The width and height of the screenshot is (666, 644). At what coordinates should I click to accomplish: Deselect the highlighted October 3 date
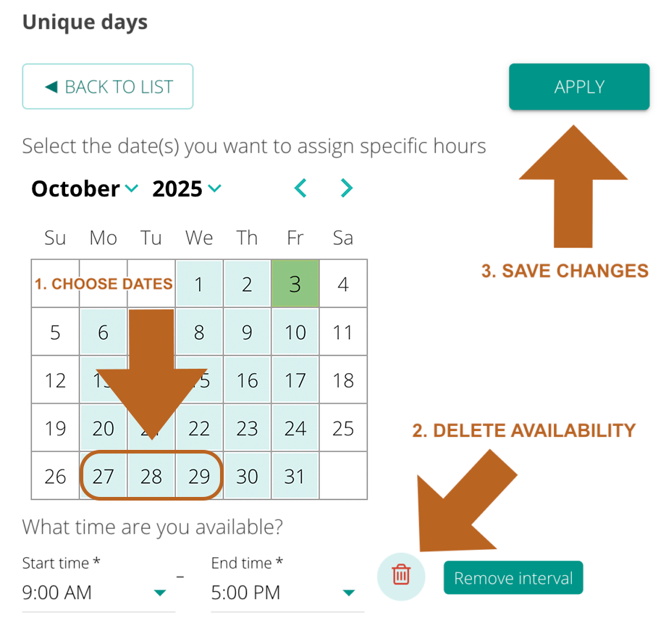[x=295, y=284]
